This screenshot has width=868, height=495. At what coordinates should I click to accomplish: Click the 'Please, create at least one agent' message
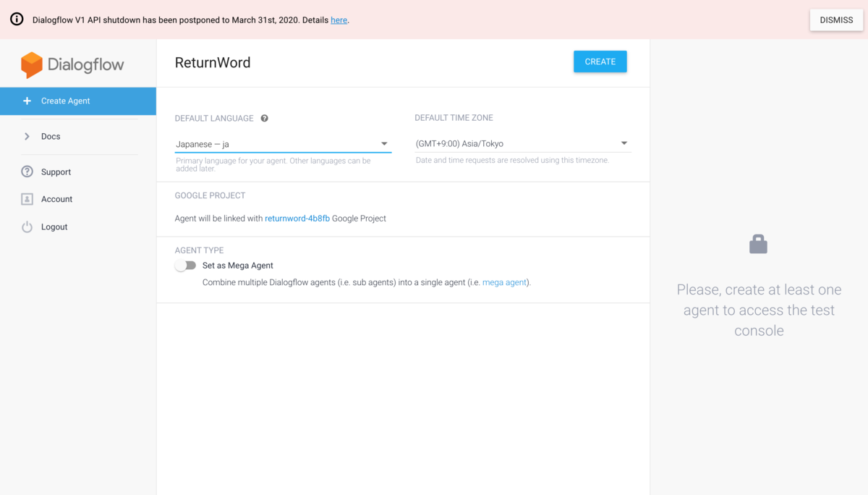(x=759, y=310)
